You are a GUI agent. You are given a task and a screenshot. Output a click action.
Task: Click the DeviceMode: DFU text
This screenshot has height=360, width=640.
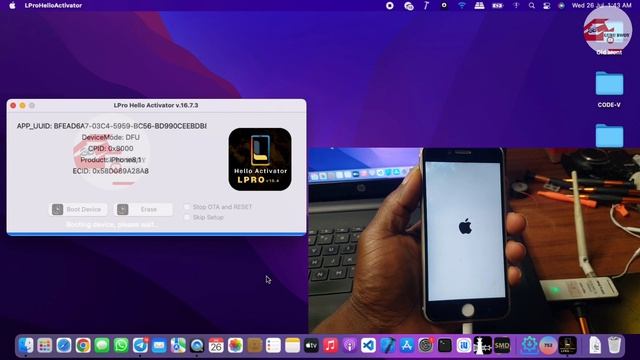coord(111,137)
